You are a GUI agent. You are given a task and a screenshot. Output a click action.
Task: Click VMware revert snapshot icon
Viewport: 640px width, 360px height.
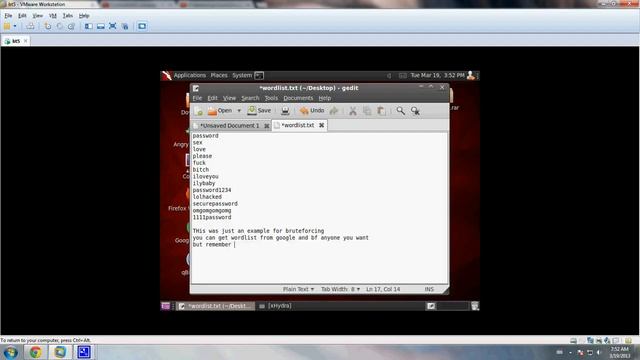(x=60, y=26)
